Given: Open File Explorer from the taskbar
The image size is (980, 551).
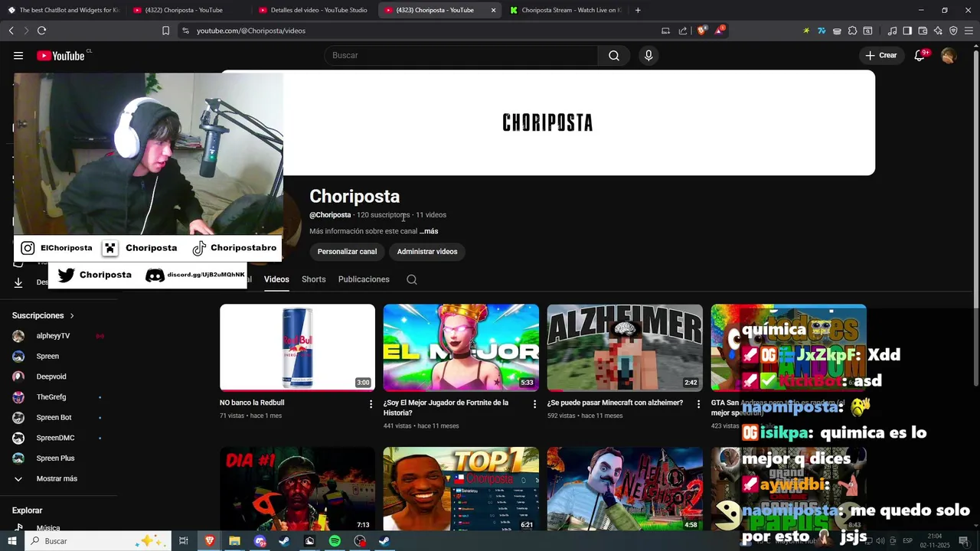Looking at the screenshot, I should (234, 541).
